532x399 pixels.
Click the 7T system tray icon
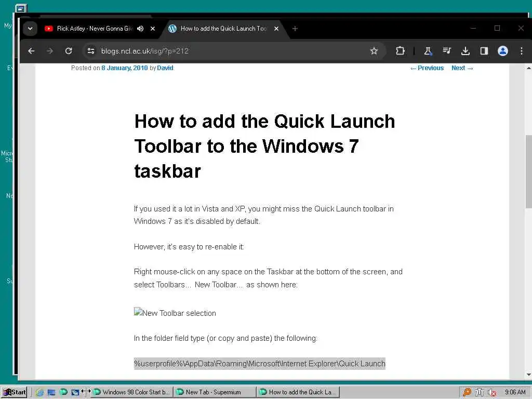click(x=480, y=392)
